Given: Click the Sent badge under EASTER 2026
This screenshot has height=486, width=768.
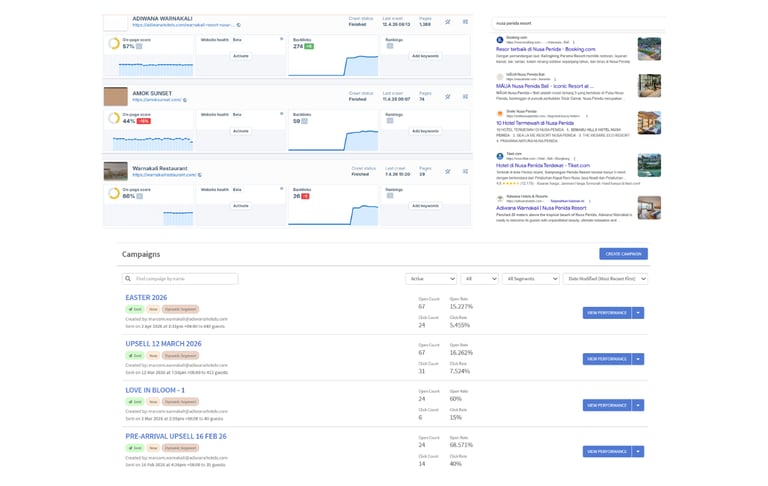Looking at the screenshot, I should pyautogui.click(x=135, y=309).
